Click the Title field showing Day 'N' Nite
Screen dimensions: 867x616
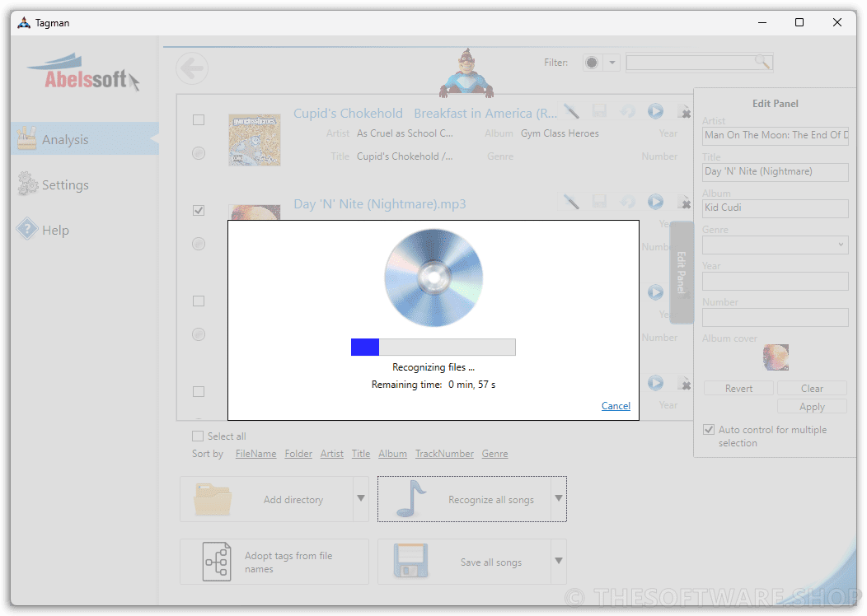776,172
